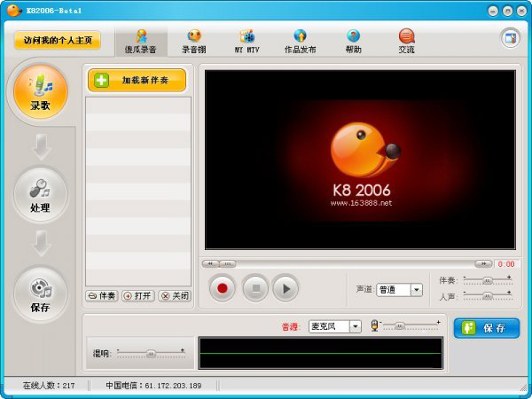The image size is (532, 399).
Task: Open the 帮助 help tab
Action: pyautogui.click(x=353, y=42)
